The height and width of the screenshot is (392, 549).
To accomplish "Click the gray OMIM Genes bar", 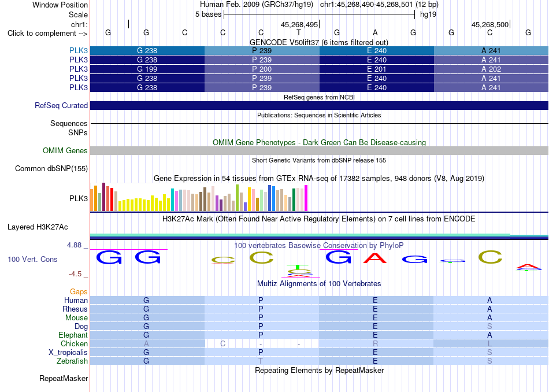I will click(319, 151).
